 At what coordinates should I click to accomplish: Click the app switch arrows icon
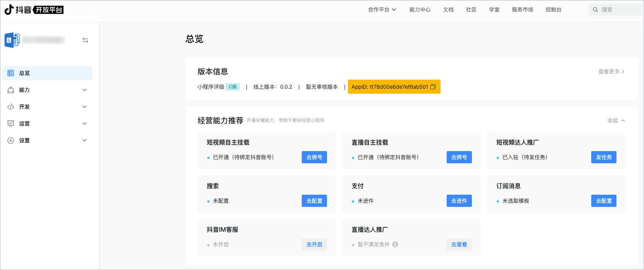pos(85,40)
